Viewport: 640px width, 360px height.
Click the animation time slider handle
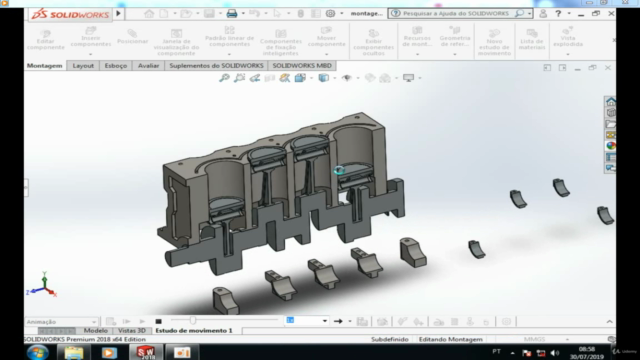click(193, 321)
